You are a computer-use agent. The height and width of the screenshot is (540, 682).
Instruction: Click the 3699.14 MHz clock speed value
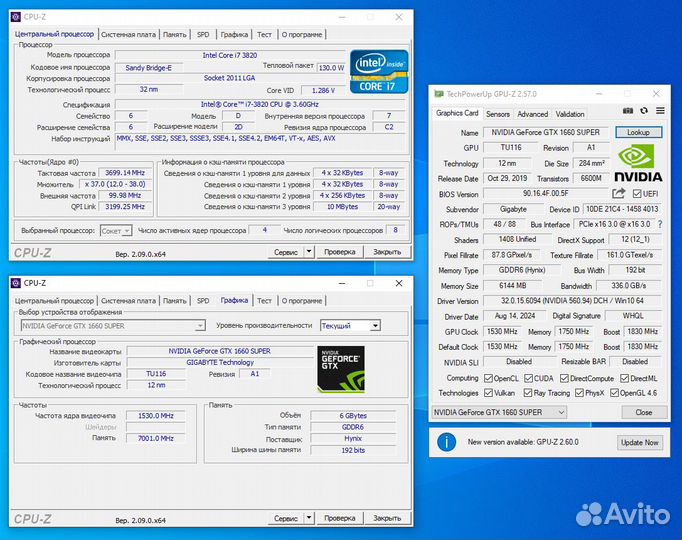[x=125, y=173]
